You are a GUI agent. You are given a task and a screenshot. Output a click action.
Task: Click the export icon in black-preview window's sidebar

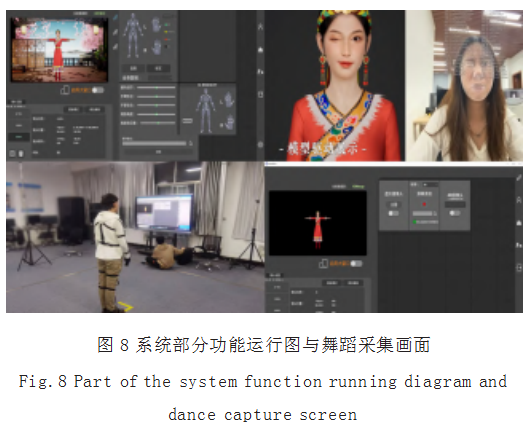(519, 268)
